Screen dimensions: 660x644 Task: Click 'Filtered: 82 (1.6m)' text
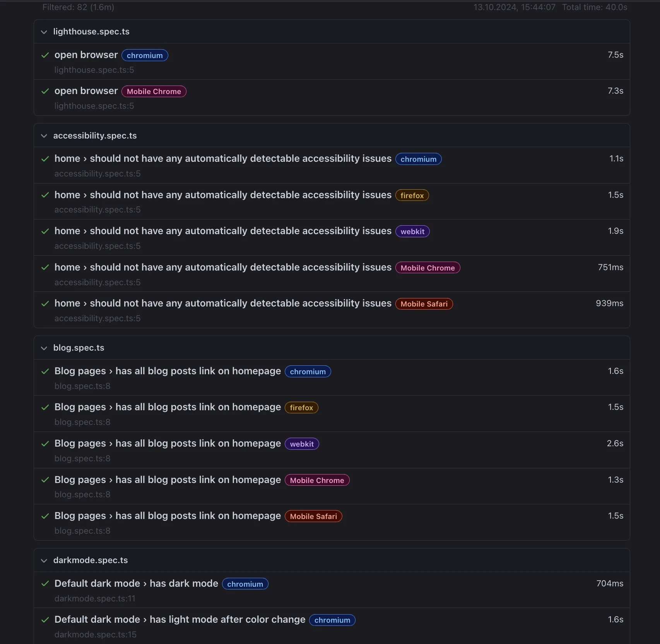coord(78,7)
